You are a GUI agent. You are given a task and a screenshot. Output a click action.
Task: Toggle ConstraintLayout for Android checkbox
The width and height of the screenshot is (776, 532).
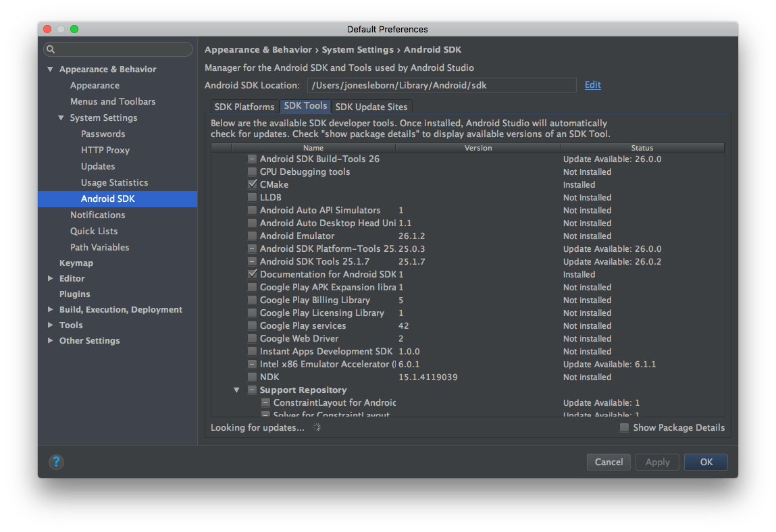click(x=266, y=403)
